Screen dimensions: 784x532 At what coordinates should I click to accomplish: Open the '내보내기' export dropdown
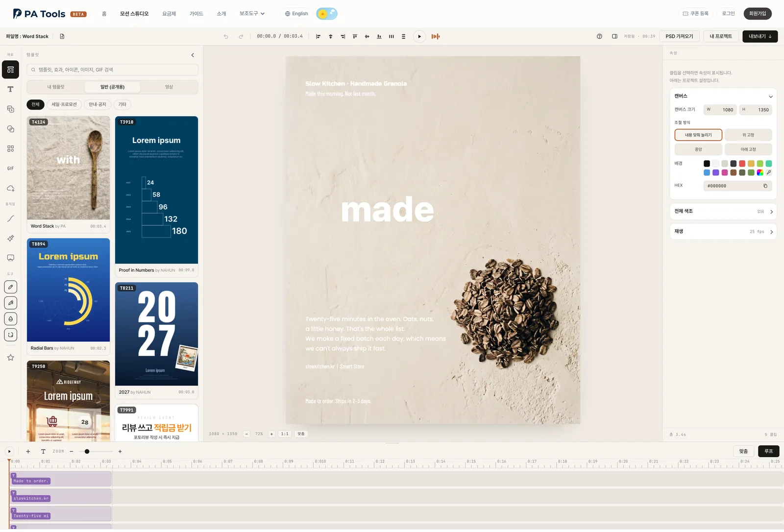tap(760, 36)
